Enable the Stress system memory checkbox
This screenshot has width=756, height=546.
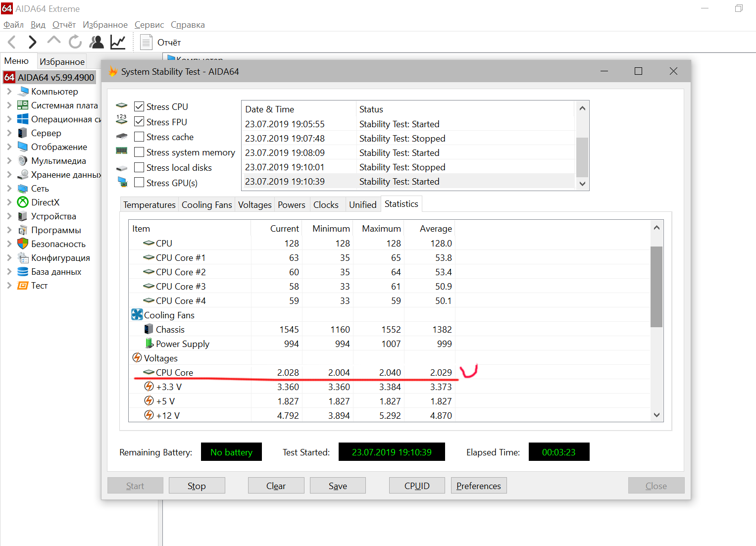click(x=139, y=152)
